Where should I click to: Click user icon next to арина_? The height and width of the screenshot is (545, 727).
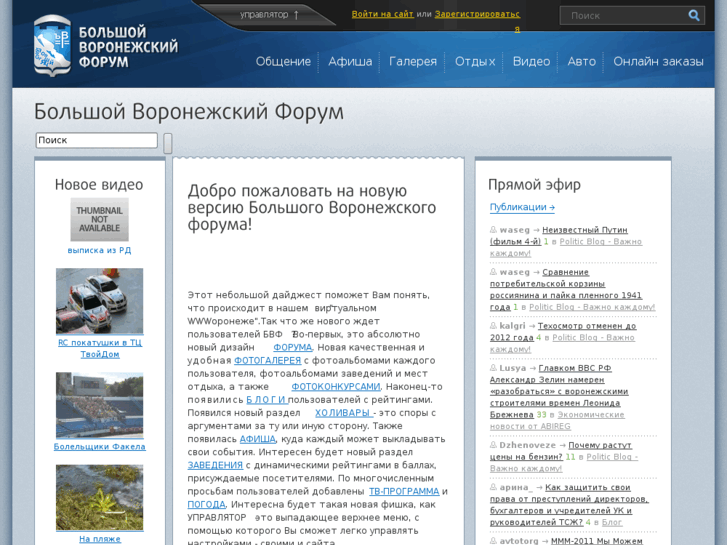[493, 487]
